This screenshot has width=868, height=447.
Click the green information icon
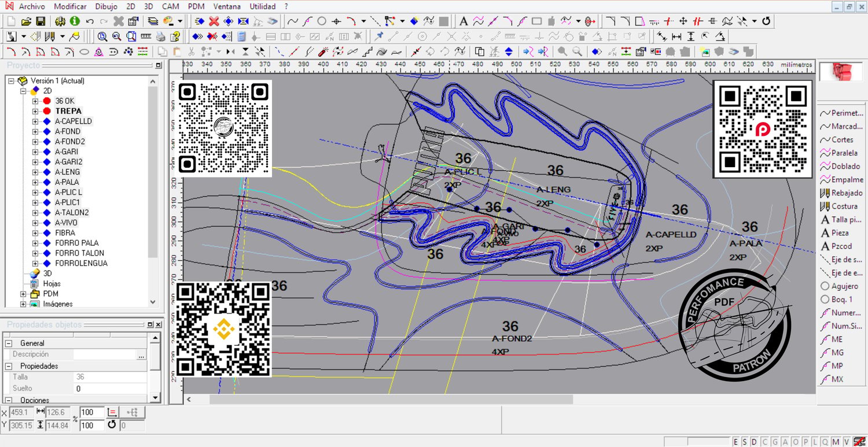click(x=75, y=21)
